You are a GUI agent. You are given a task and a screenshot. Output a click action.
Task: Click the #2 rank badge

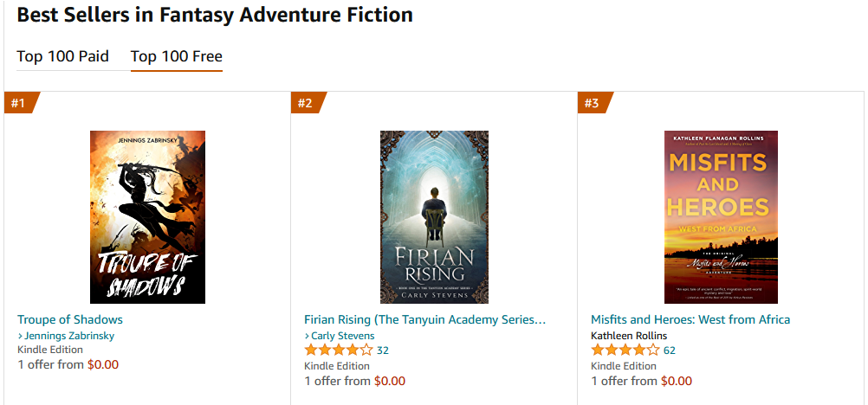click(x=306, y=103)
